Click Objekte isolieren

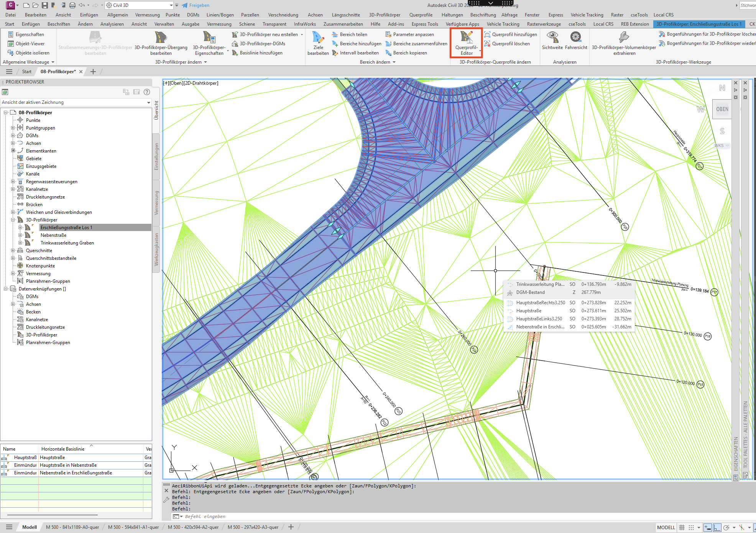pyautogui.click(x=28, y=53)
